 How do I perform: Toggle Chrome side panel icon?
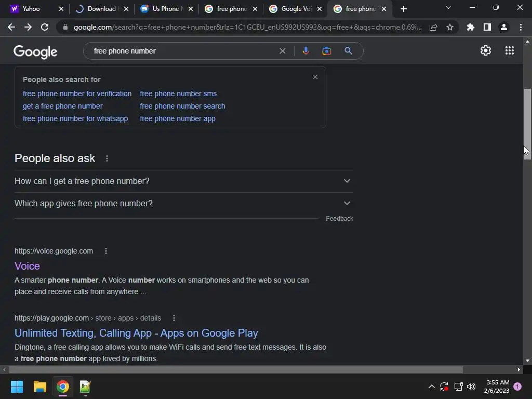[x=487, y=27]
